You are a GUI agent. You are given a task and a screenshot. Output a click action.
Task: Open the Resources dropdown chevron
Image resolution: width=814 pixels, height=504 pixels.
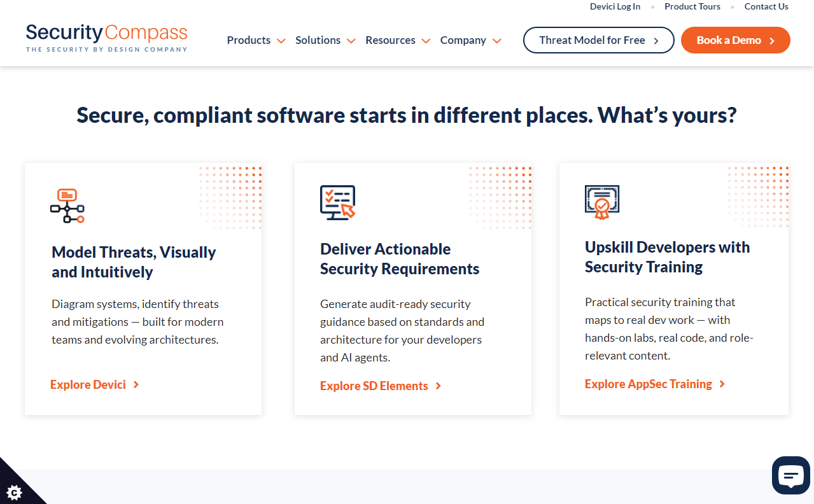click(426, 41)
